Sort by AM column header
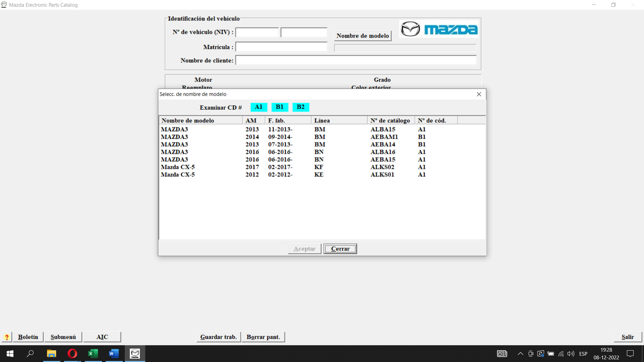 pos(254,120)
